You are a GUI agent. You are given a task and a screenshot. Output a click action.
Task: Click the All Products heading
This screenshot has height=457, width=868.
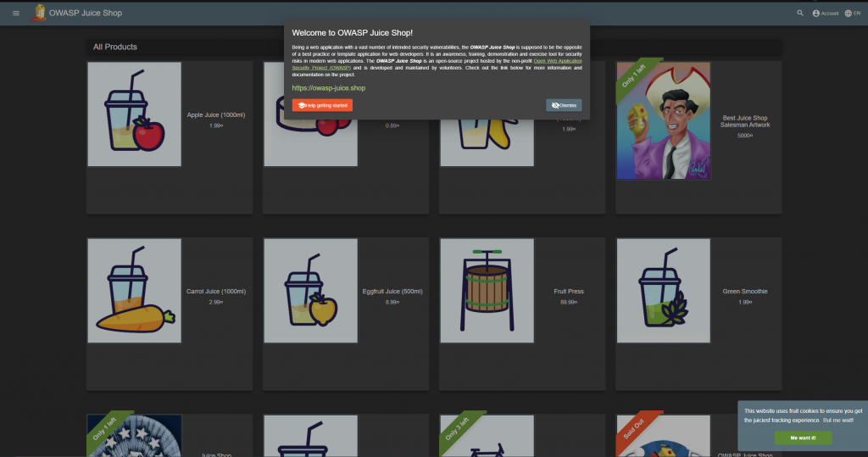tap(115, 47)
